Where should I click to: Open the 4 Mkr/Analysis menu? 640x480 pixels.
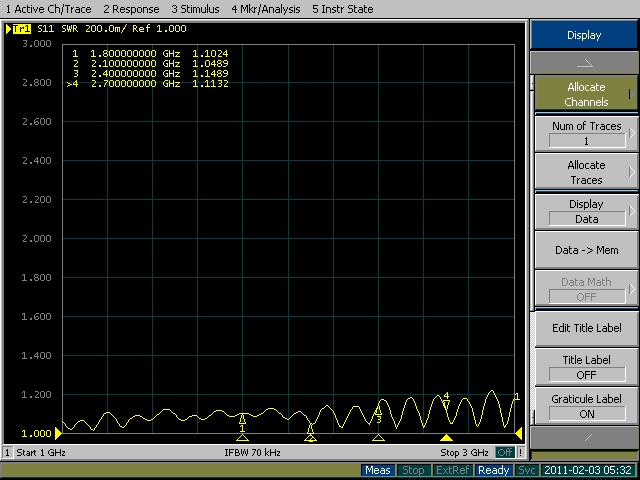tap(266, 9)
